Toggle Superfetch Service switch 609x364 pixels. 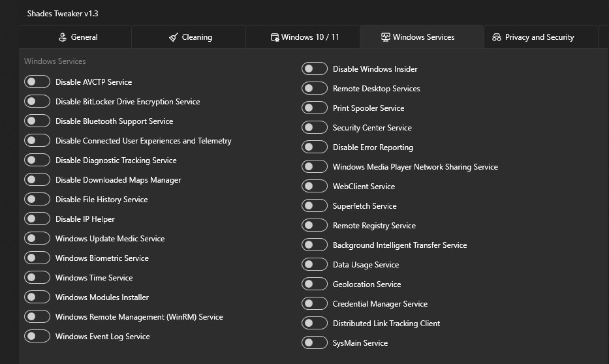point(315,205)
